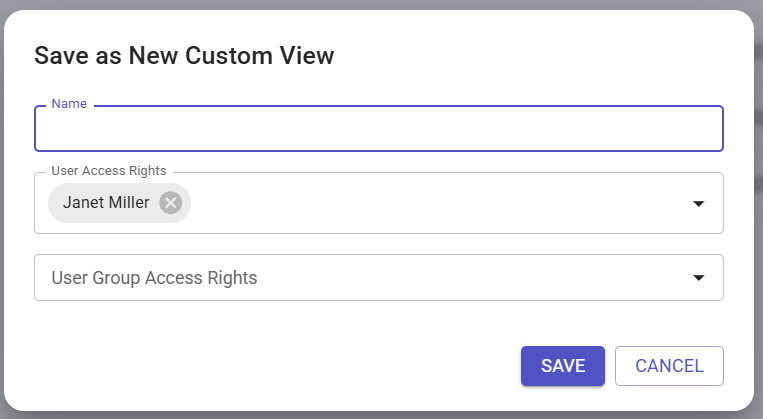
Task: Remove Janet Miller with the chip's X icon
Action: (x=171, y=203)
